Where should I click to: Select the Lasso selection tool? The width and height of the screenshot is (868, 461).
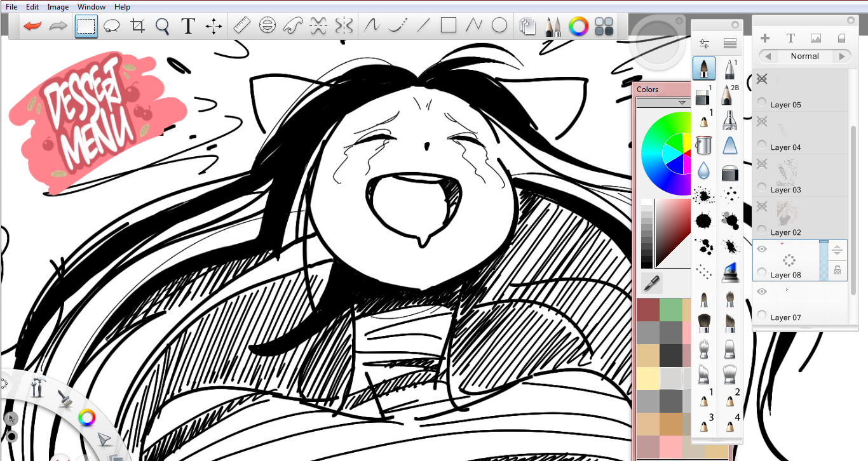pyautogui.click(x=112, y=26)
